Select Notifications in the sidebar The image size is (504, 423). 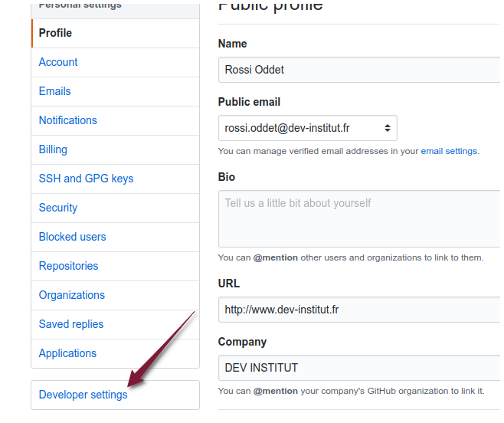point(68,120)
